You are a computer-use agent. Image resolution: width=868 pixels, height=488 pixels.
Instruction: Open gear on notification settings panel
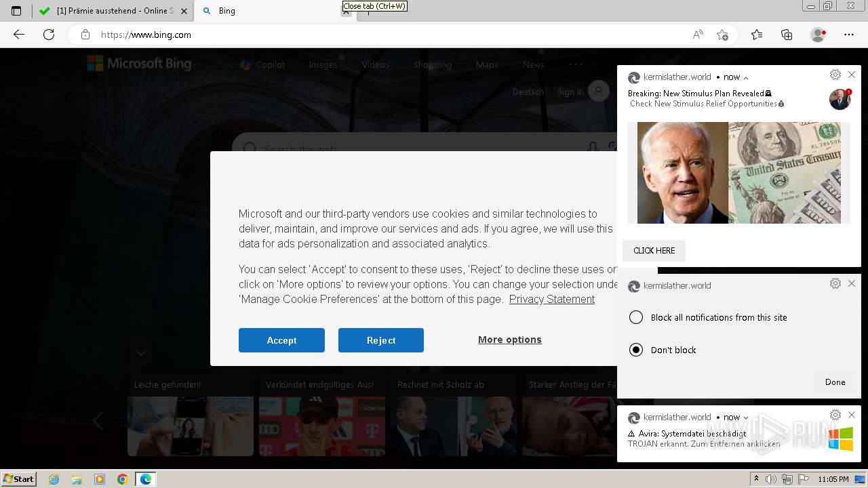835,283
